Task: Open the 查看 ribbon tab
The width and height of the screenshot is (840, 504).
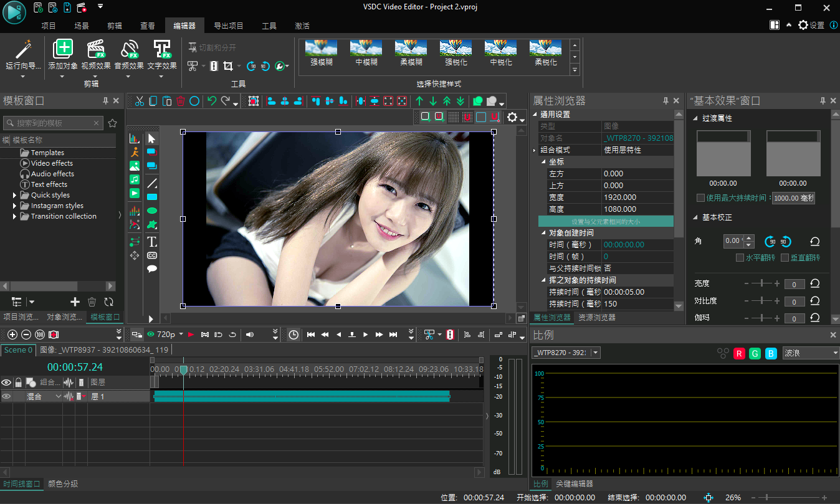Action: tap(148, 26)
